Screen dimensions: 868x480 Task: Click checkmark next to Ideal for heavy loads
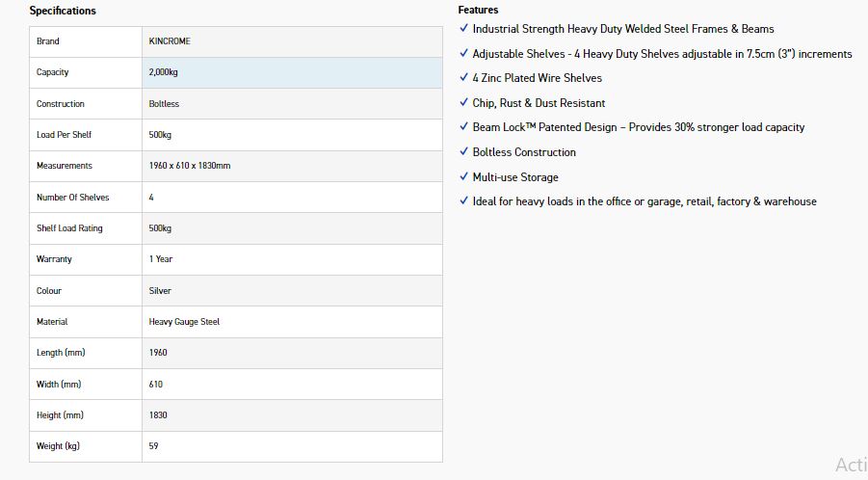pyautogui.click(x=464, y=201)
